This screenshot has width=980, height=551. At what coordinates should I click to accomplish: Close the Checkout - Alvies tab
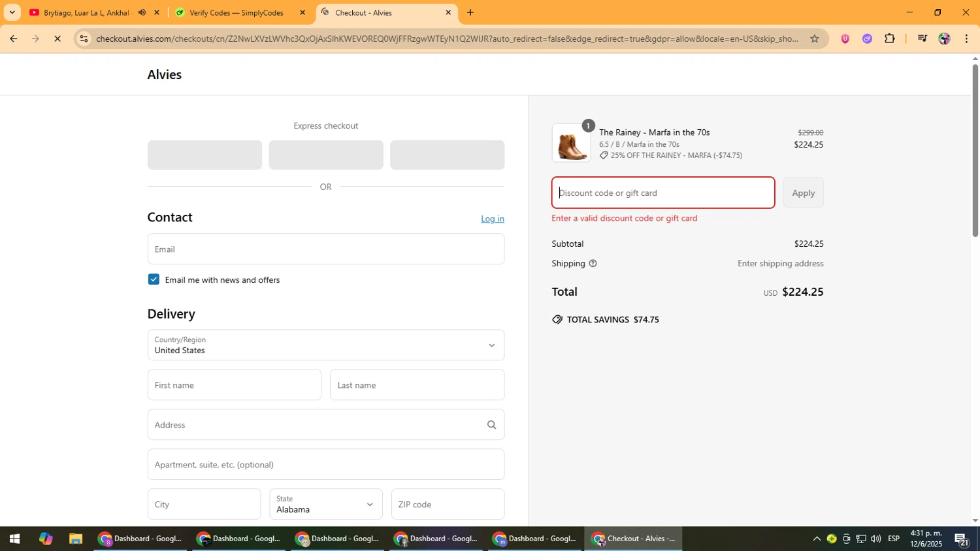pos(448,12)
